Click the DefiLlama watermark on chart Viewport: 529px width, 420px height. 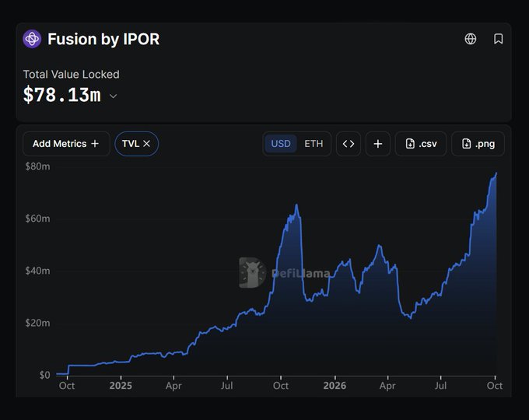(x=284, y=273)
